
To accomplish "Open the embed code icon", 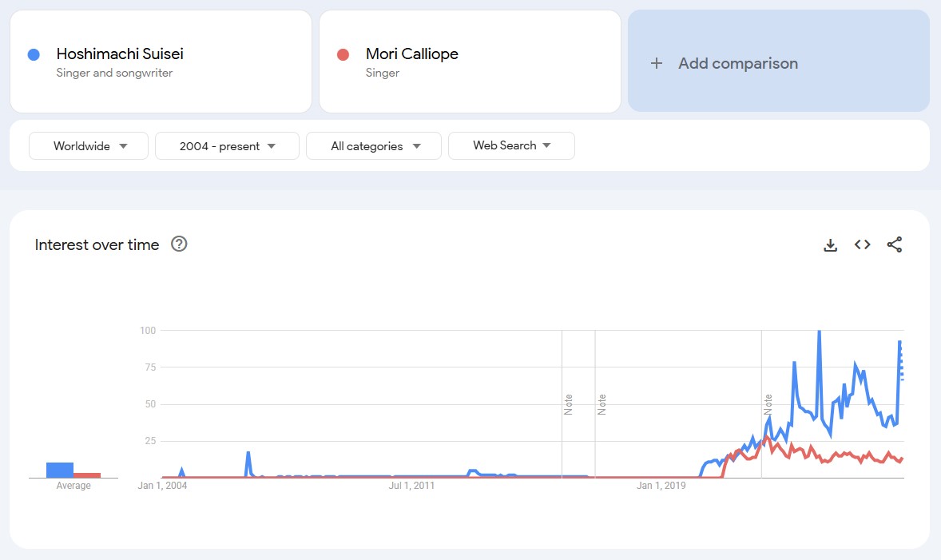I will [x=863, y=244].
